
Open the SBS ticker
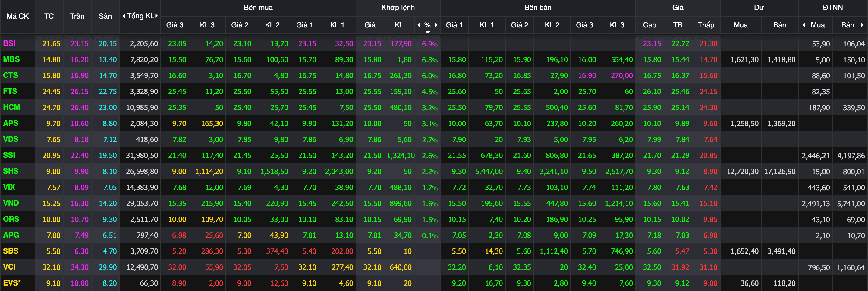[x=11, y=251]
